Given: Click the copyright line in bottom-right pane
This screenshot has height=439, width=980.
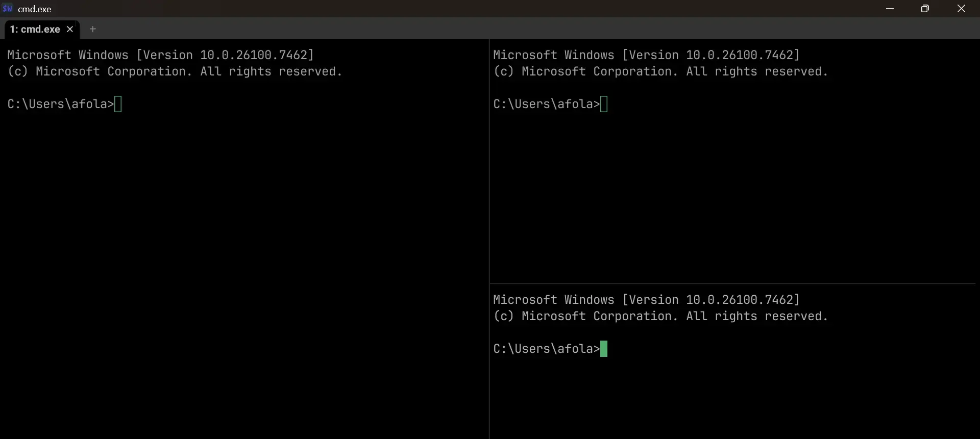Looking at the screenshot, I should pos(660,316).
